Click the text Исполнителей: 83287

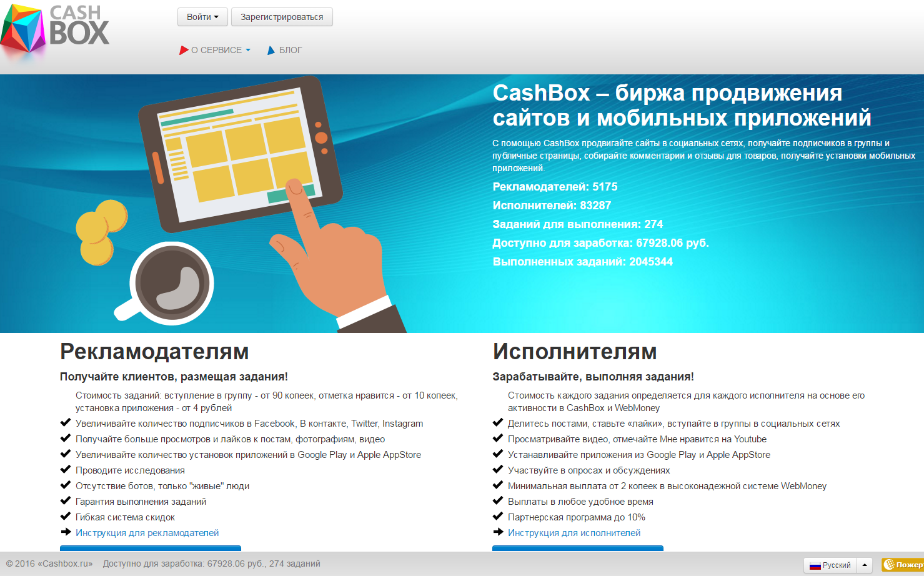pos(552,206)
